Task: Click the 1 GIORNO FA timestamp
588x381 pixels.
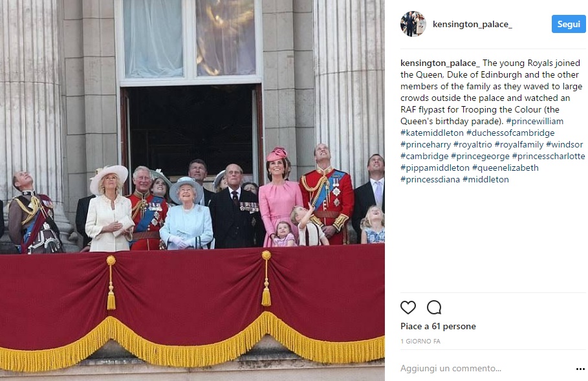Action: (x=420, y=342)
